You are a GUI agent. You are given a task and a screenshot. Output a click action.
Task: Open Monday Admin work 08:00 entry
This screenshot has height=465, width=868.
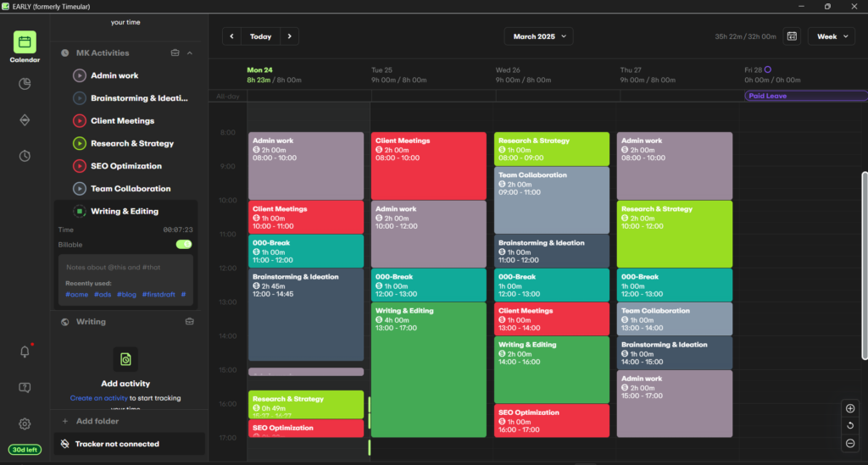coord(306,166)
